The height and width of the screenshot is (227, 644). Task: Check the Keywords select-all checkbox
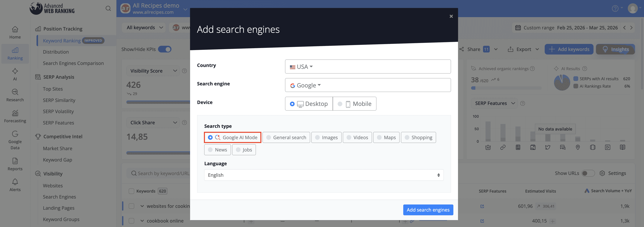click(x=131, y=191)
